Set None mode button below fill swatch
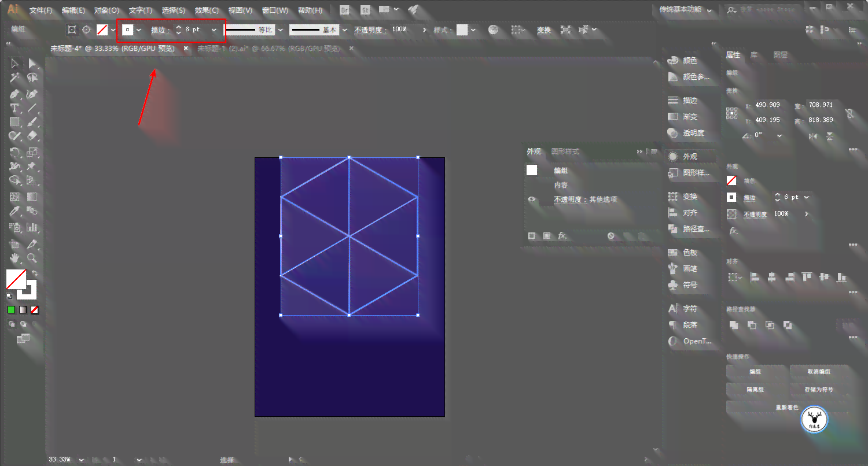The height and width of the screenshot is (466, 868). point(35,310)
